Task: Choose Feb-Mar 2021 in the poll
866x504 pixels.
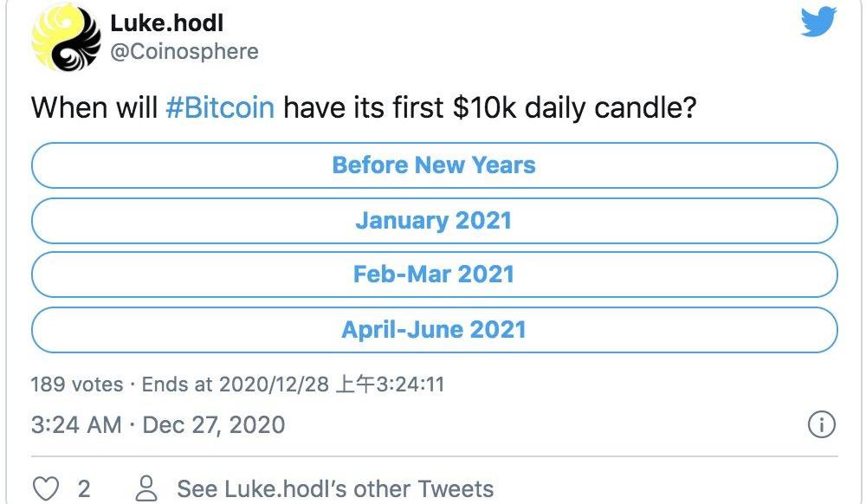Action: (x=435, y=275)
